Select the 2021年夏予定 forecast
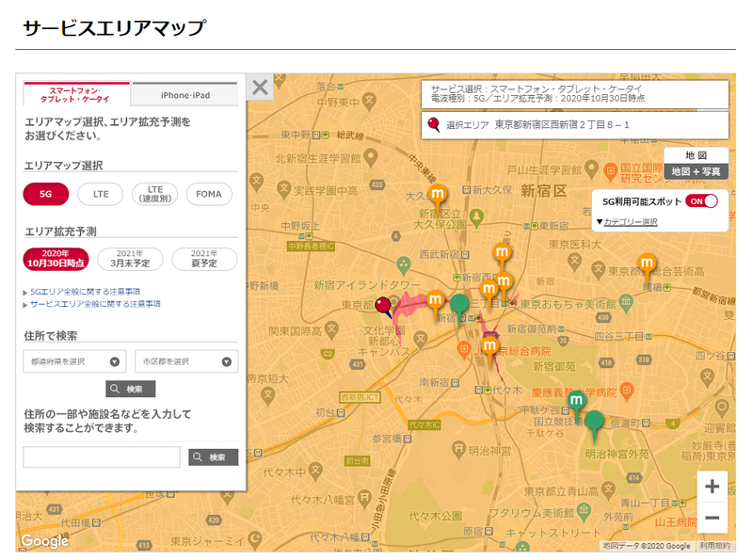The image size is (753, 560). 204,259
